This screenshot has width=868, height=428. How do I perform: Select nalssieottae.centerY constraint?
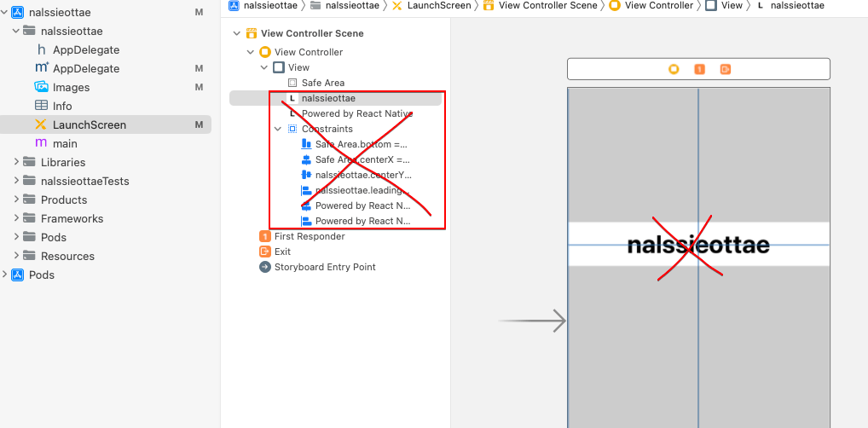(364, 175)
